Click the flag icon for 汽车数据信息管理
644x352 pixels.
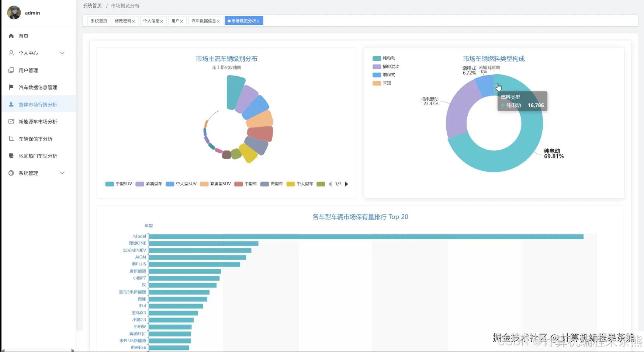[11, 87]
